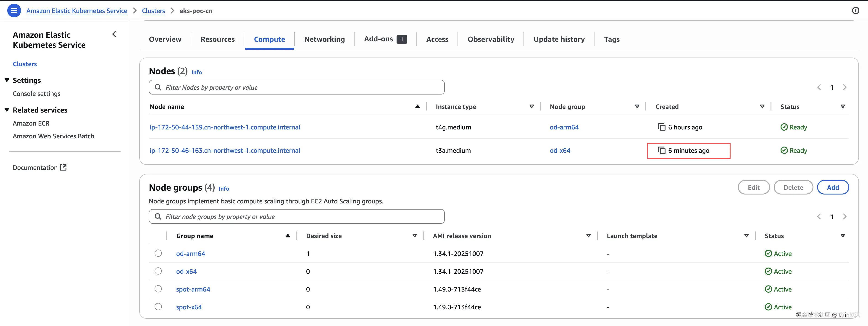
Task: Go to previous node groups page arrow
Action: (819, 217)
